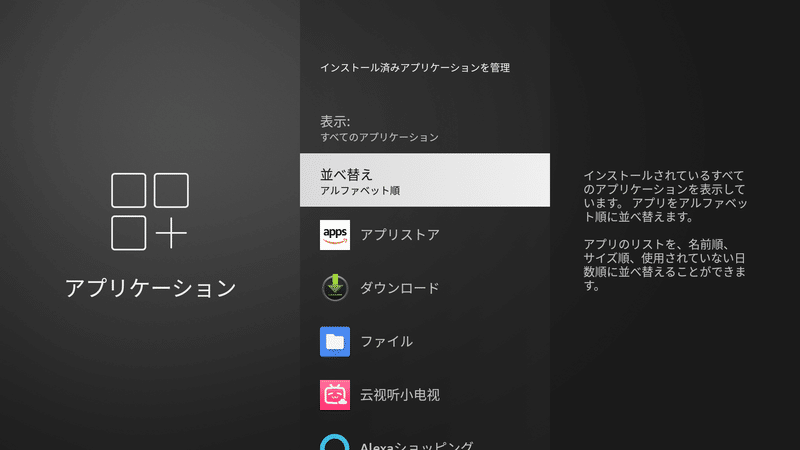Click the すべてのアプリケーション filter value

click(x=379, y=137)
